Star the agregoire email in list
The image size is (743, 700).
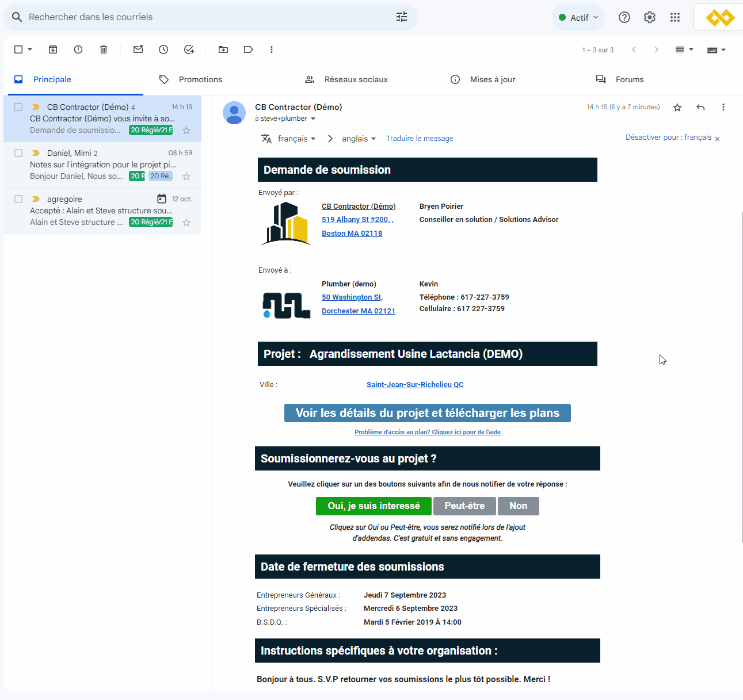pos(186,223)
